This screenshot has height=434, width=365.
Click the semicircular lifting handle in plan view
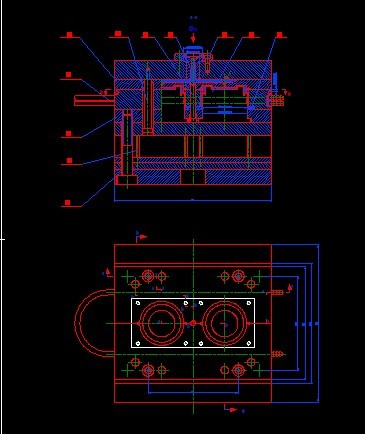click(x=94, y=323)
